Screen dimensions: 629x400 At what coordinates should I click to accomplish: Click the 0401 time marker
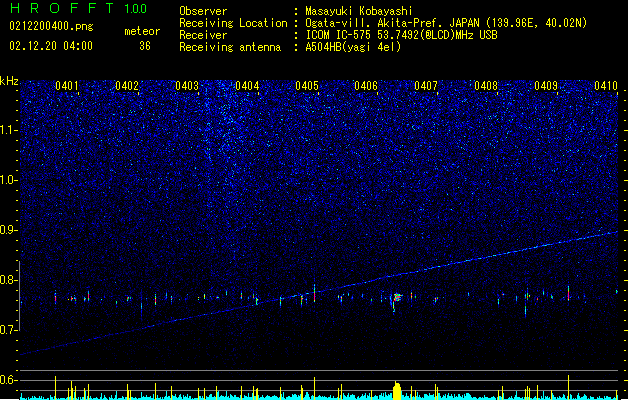[x=67, y=86]
